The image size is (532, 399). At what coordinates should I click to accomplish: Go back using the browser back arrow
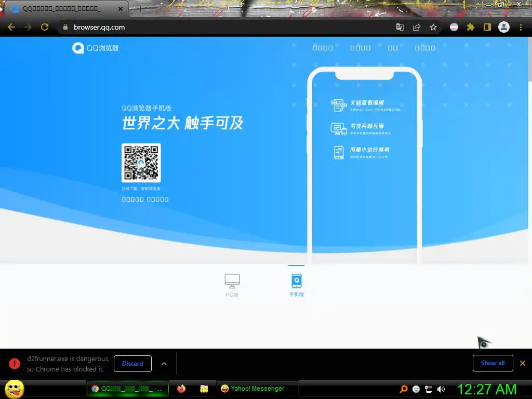tap(11, 27)
